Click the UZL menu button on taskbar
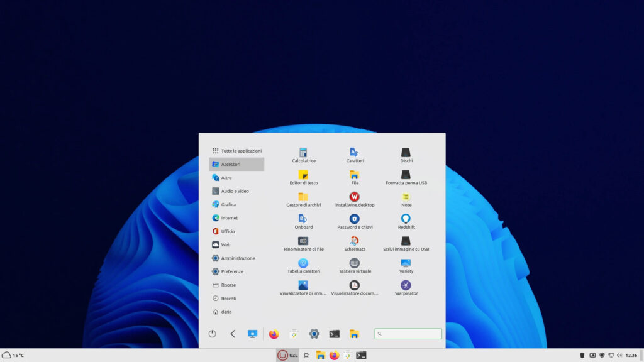Viewport: 644px width, 362px height. (x=287, y=355)
